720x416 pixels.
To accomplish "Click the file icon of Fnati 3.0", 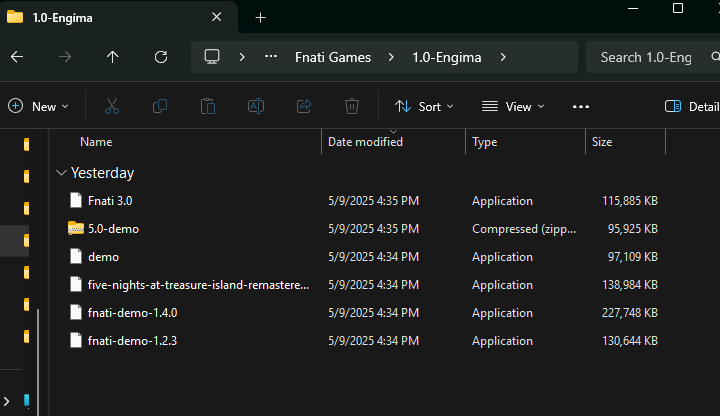I will click(76, 201).
